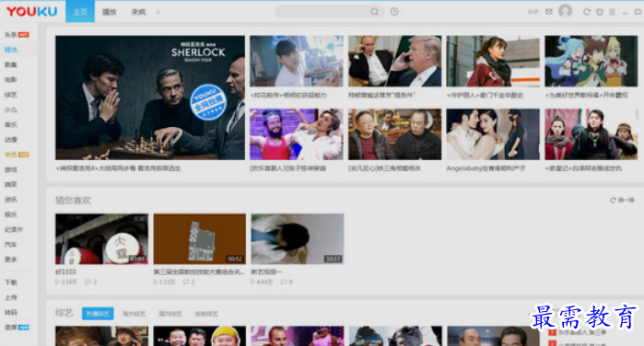Select 剧集 in sidebar

coord(11,64)
